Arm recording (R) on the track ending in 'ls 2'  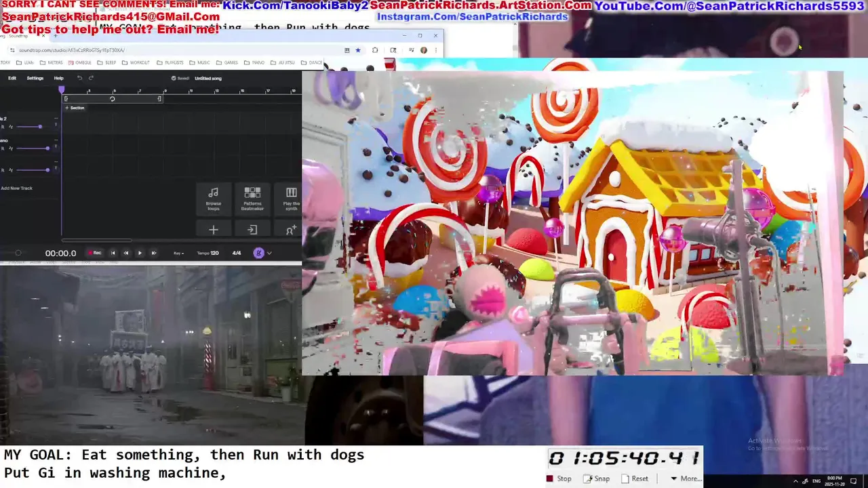tap(3, 127)
